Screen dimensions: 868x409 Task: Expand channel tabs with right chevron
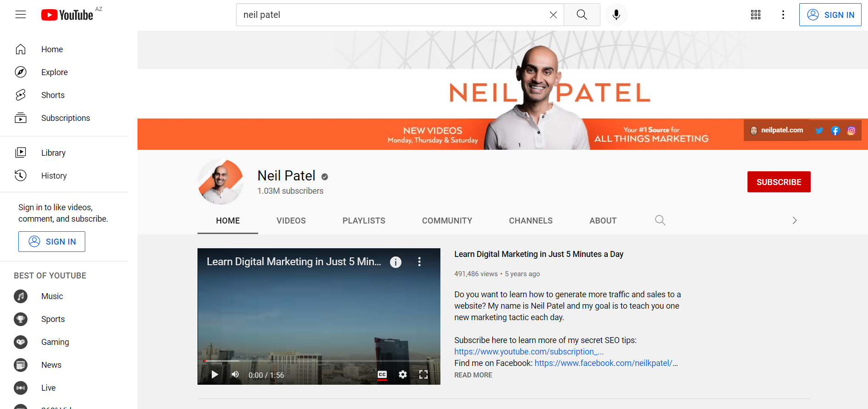[795, 220]
